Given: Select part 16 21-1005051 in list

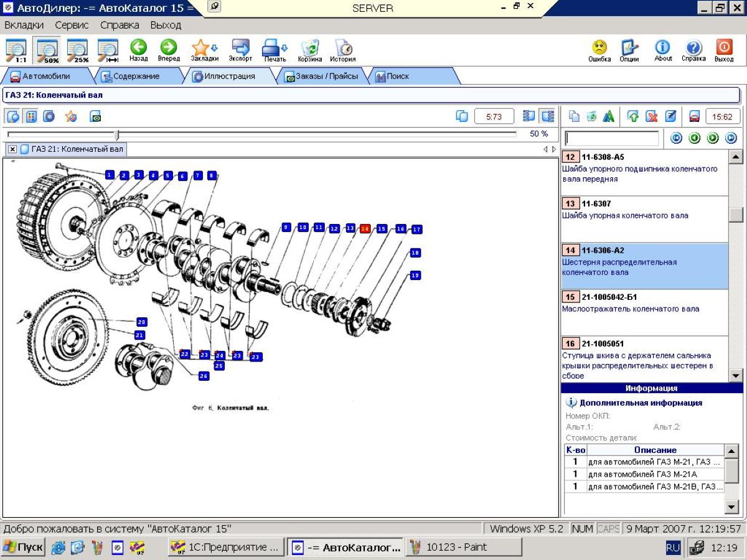Looking at the screenshot, I should point(644,358).
